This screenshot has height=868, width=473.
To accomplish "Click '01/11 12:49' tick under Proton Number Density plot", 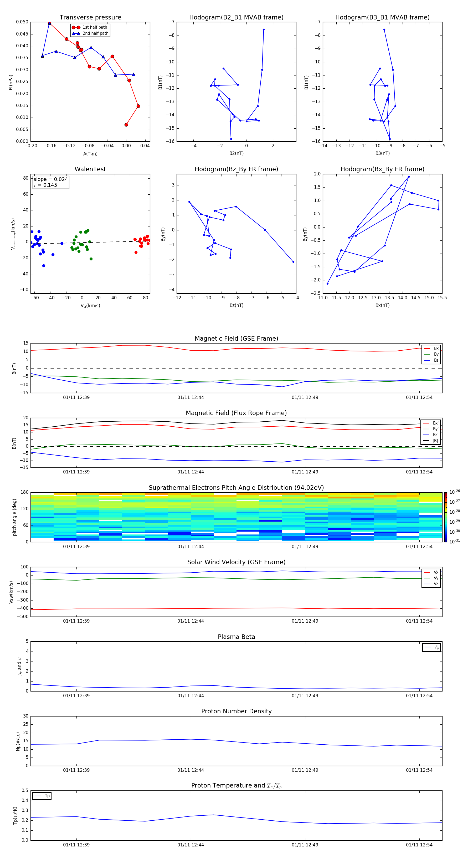I will (305, 770).
